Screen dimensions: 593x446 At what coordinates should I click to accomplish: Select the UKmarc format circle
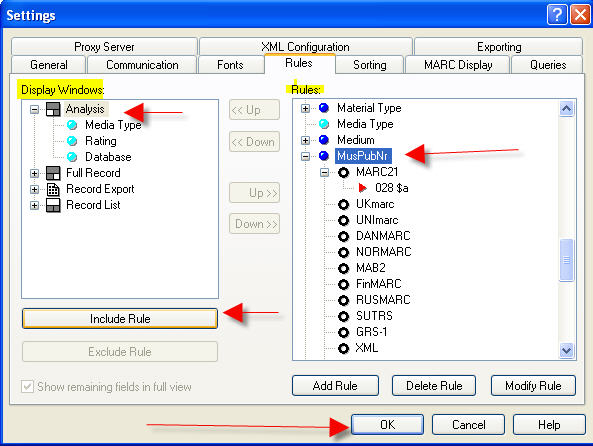[343, 204]
